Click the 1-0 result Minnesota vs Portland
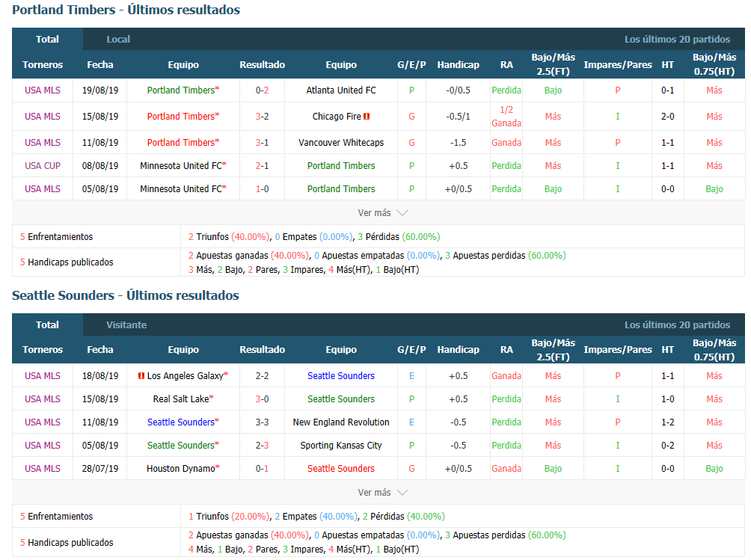The image size is (751, 560). pyautogui.click(x=262, y=189)
